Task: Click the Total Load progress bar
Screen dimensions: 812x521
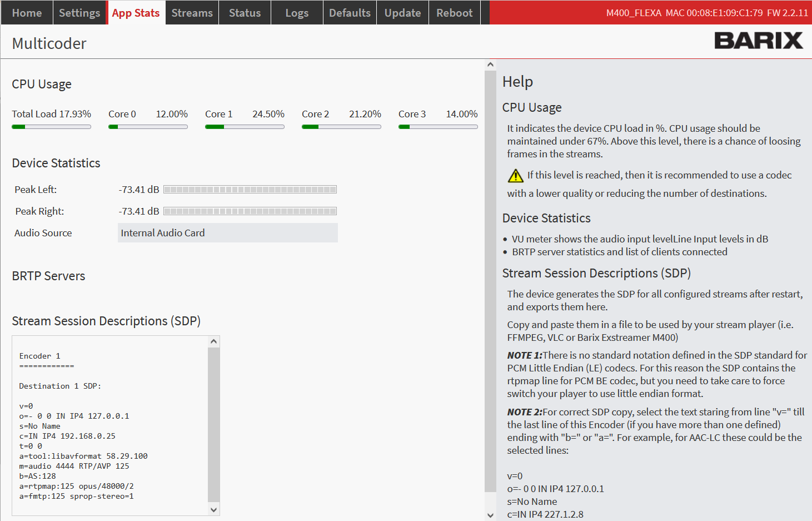Action: pos(51,127)
